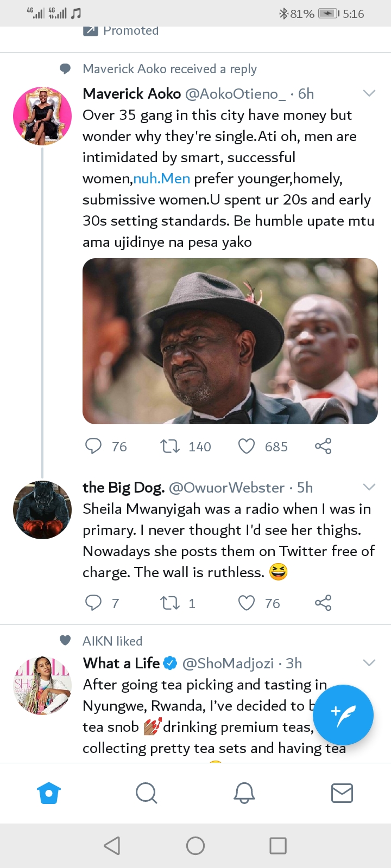Image resolution: width=391 pixels, height=868 pixels.
Task: Like Maverick Aoko's tweet with 685 likes
Action: [247, 446]
